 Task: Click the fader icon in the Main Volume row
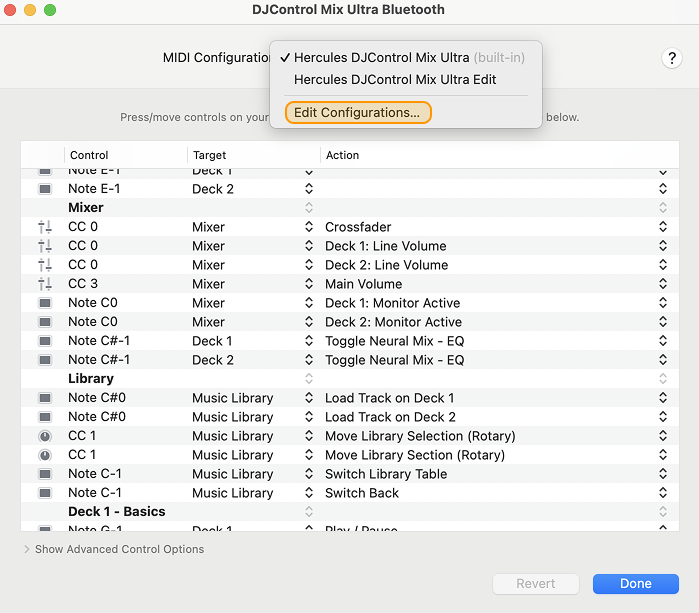click(x=45, y=284)
